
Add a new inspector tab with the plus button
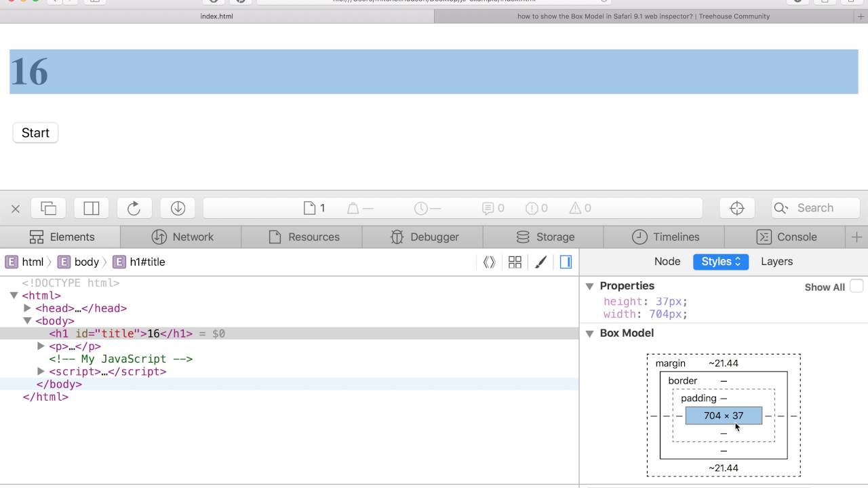click(x=856, y=237)
